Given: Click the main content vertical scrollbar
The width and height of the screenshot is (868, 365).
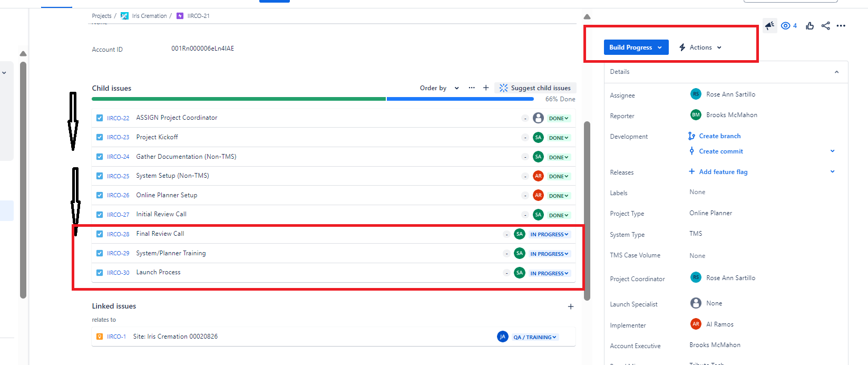Looking at the screenshot, I should click(x=587, y=211).
